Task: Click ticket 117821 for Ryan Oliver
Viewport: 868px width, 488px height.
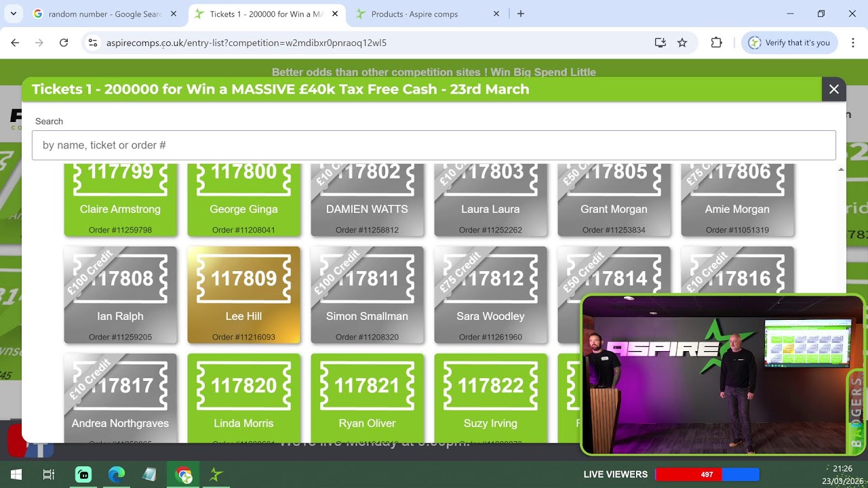Action: point(367,398)
